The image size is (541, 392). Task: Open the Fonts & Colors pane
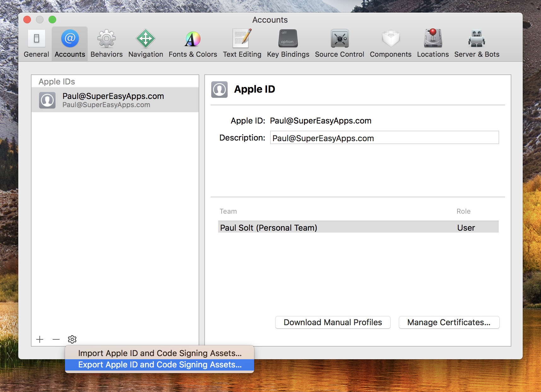pyautogui.click(x=193, y=43)
